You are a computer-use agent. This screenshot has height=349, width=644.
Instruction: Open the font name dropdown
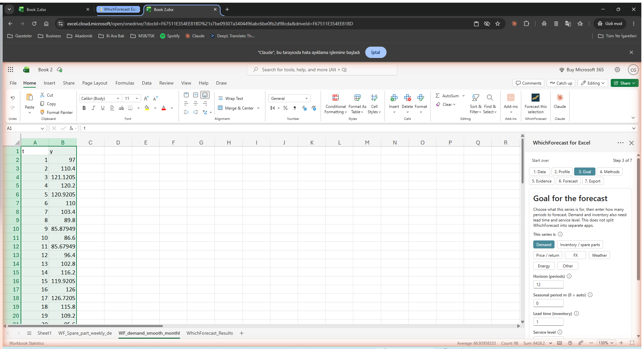coord(118,98)
